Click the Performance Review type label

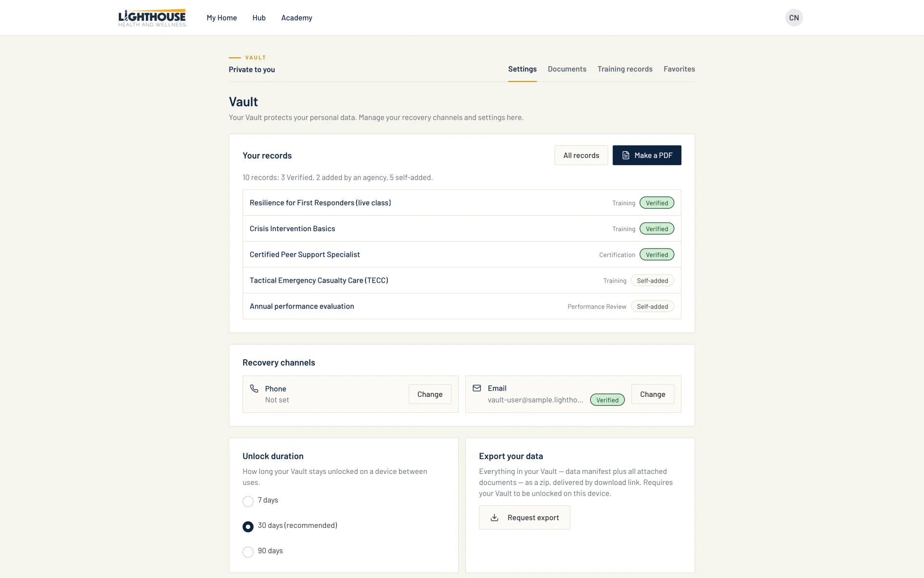[x=597, y=307]
